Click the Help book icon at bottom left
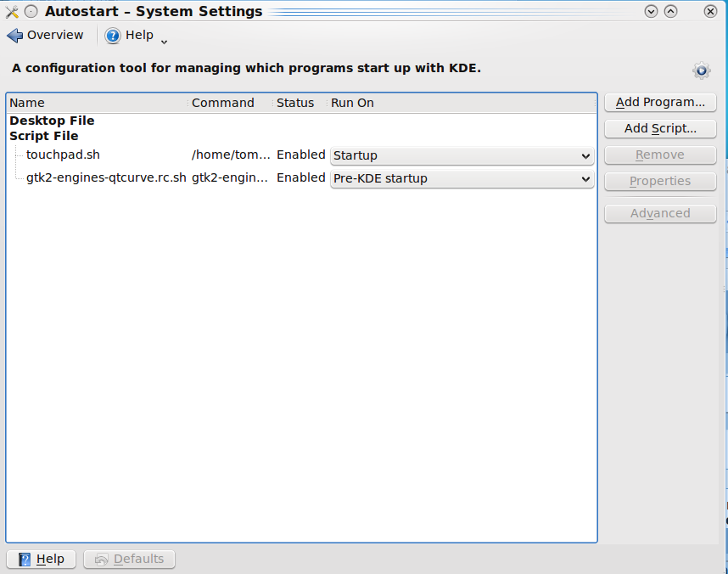This screenshot has height=574, width=728. pyautogui.click(x=25, y=560)
